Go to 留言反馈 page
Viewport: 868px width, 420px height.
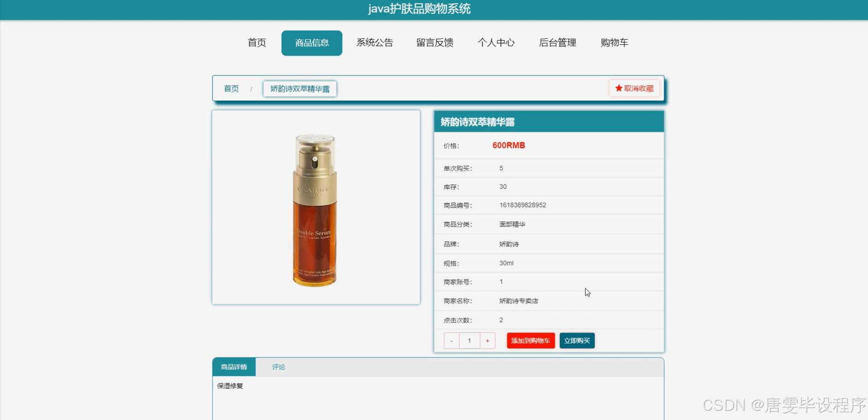click(435, 43)
